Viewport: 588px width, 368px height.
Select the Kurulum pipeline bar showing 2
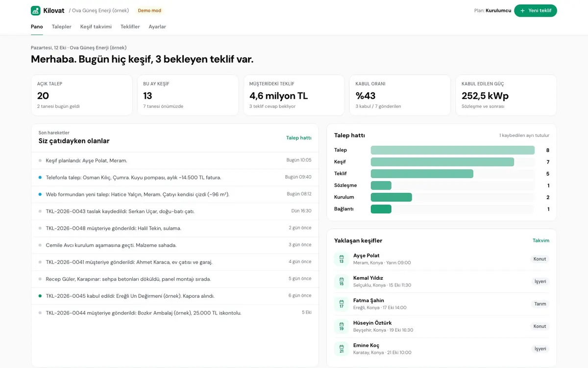tap(392, 197)
